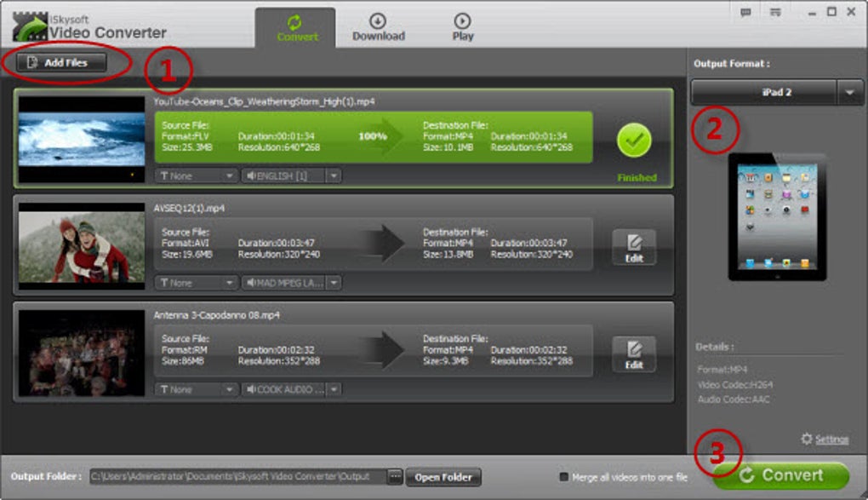Click the green Finished status label
This screenshot has height=500, width=868.
637,178
